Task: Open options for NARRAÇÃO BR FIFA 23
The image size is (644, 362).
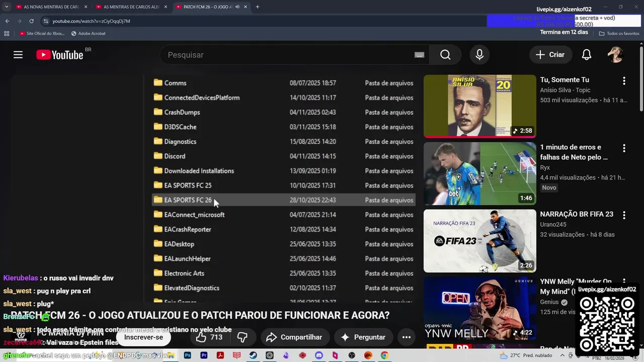Action: click(x=624, y=215)
